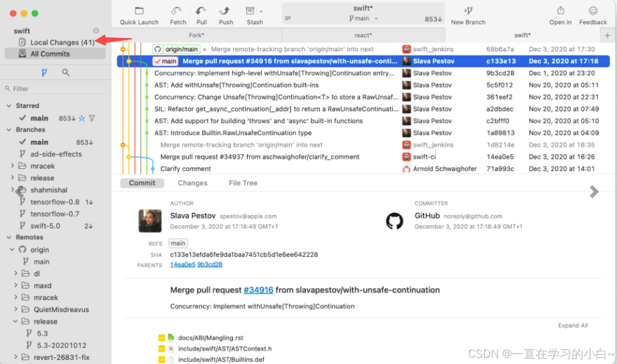
Task: Click the Push toolbar icon
Action: click(x=224, y=11)
